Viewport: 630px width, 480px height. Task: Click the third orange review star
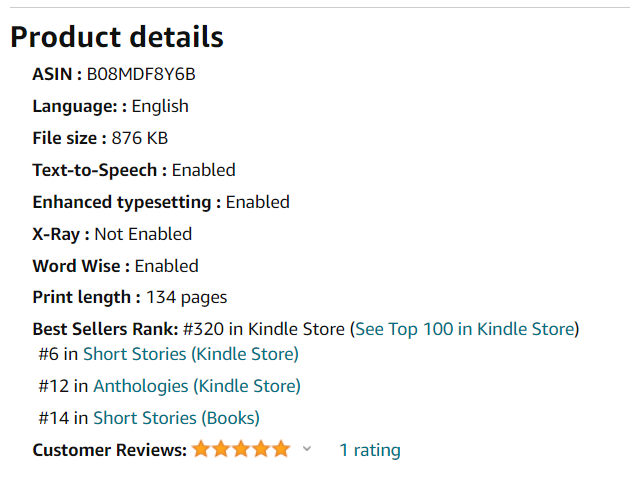pyautogui.click(x=241, y=449)
